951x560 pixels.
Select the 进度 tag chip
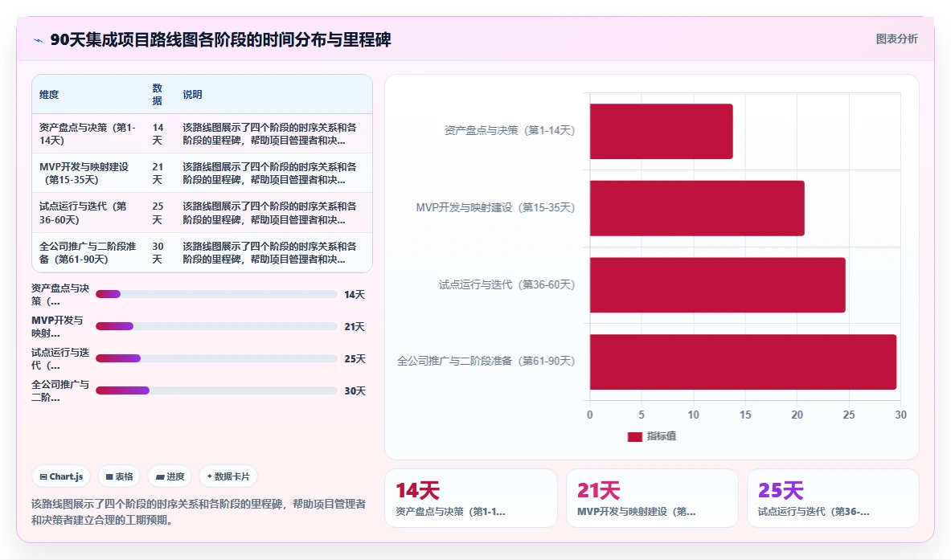coord(170,476)
